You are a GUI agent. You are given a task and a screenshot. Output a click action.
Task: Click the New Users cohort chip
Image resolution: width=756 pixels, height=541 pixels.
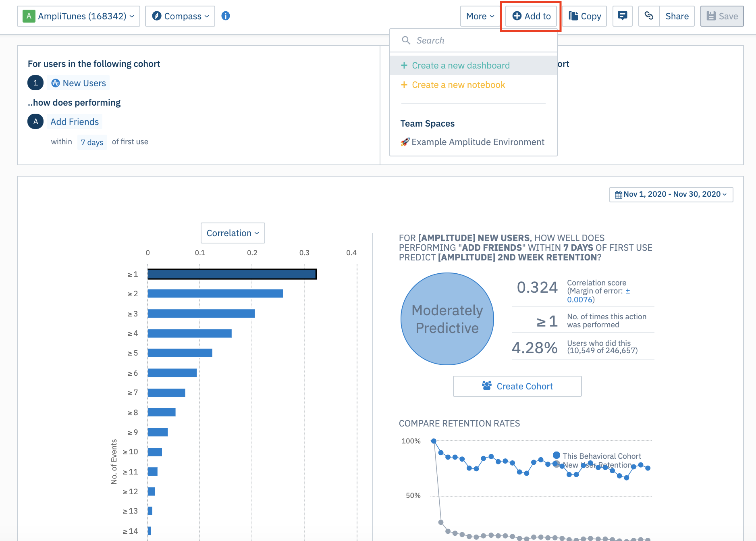(x=79, y=83)
